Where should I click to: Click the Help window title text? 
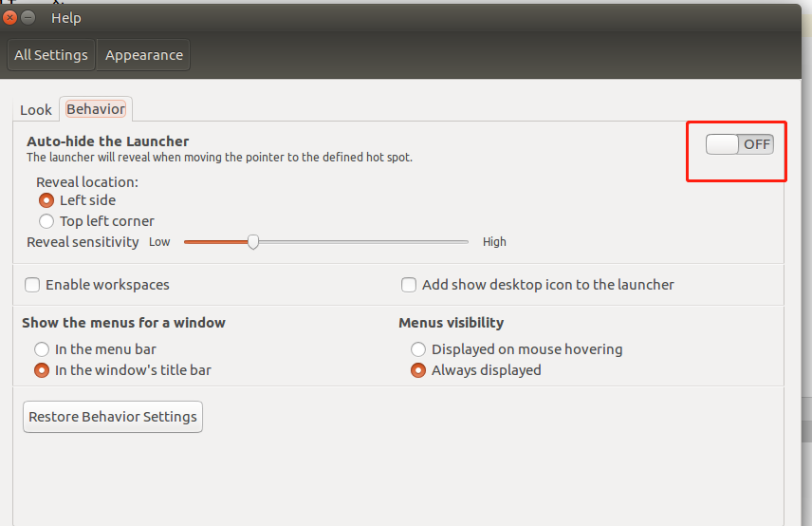(66, 17)
